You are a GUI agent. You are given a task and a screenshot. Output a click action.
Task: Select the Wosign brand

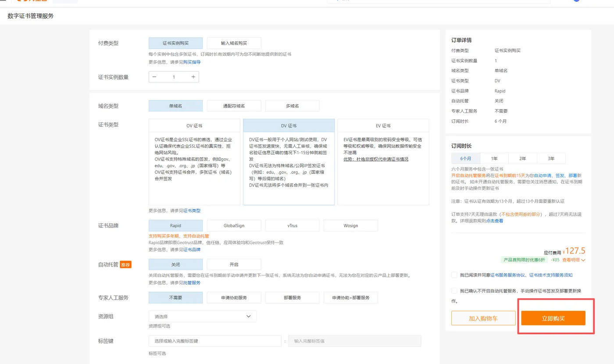(351, 225)
